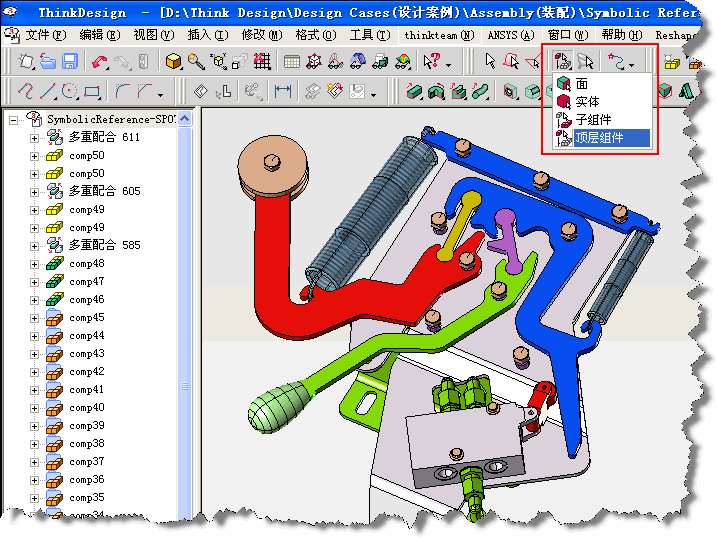The image size is (717, 538).
Task: Open the 工具(T) menu
Action: click(x=370, y=35)
